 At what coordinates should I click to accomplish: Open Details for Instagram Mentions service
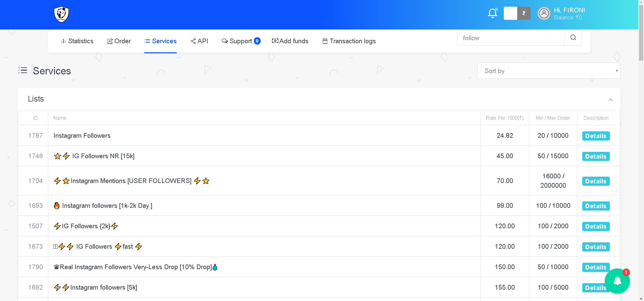[x=596, y=181]
